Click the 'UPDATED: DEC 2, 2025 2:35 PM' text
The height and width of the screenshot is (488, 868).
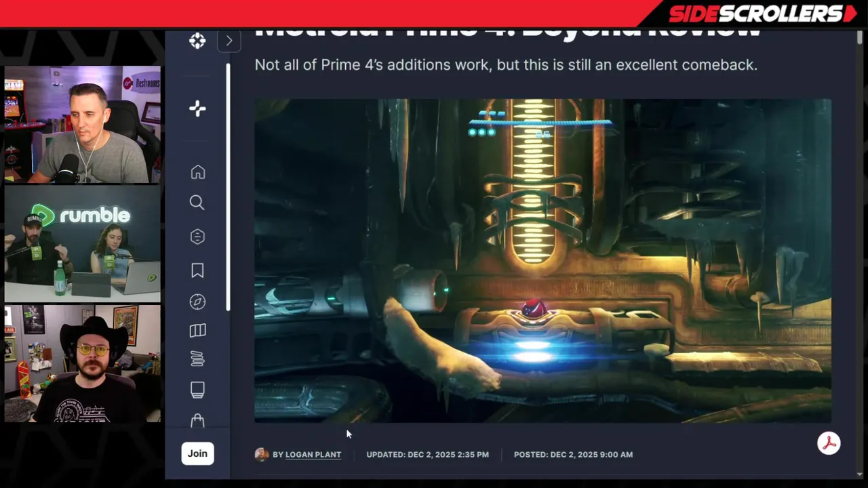point(427,455)
